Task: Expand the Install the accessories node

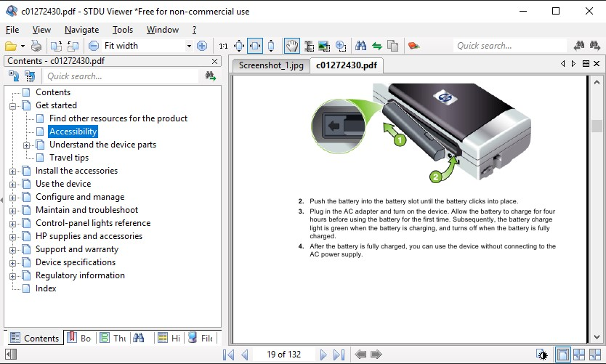Action: (13, 171)
